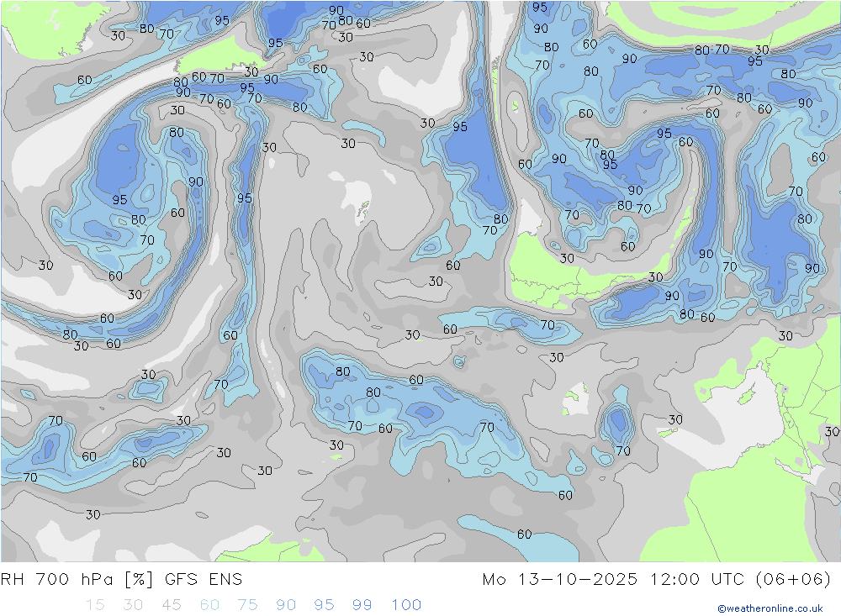Click legend value 75
Screen dimensions: 841x616
(x=248, y=605)
